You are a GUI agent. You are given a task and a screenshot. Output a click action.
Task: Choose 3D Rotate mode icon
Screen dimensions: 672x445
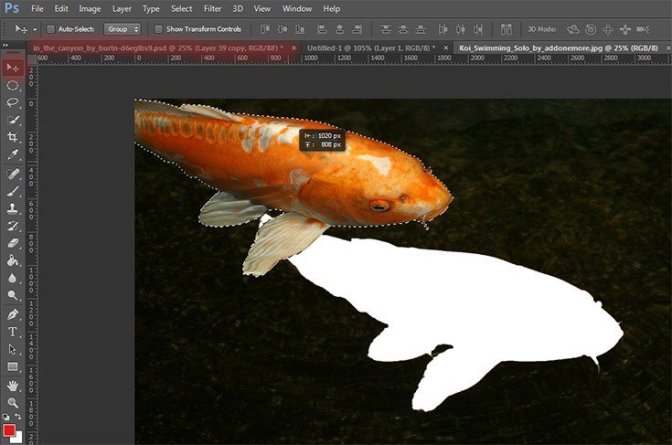tap(573, 29)
